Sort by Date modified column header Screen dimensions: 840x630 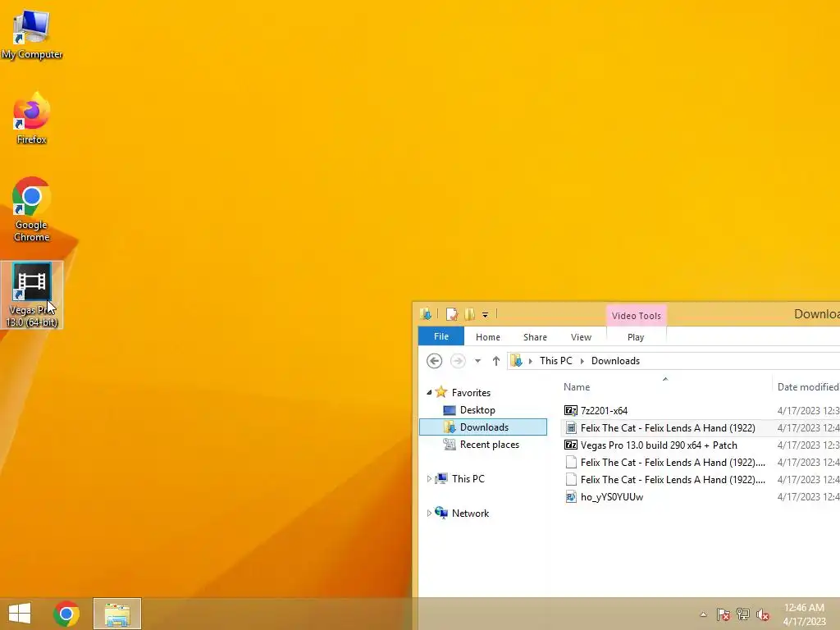[807, 387]
